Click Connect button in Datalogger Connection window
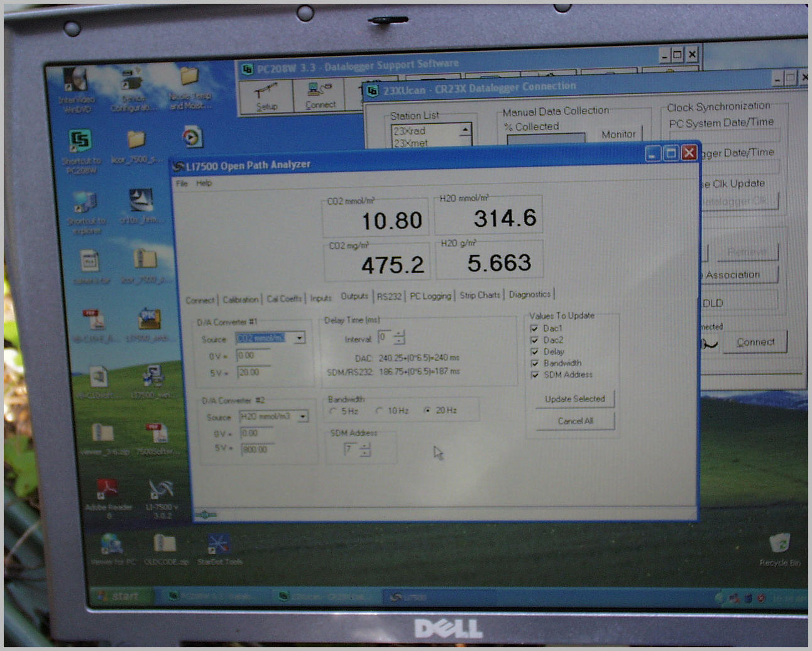The image size is (812, 651). click(x=755, y=342)
